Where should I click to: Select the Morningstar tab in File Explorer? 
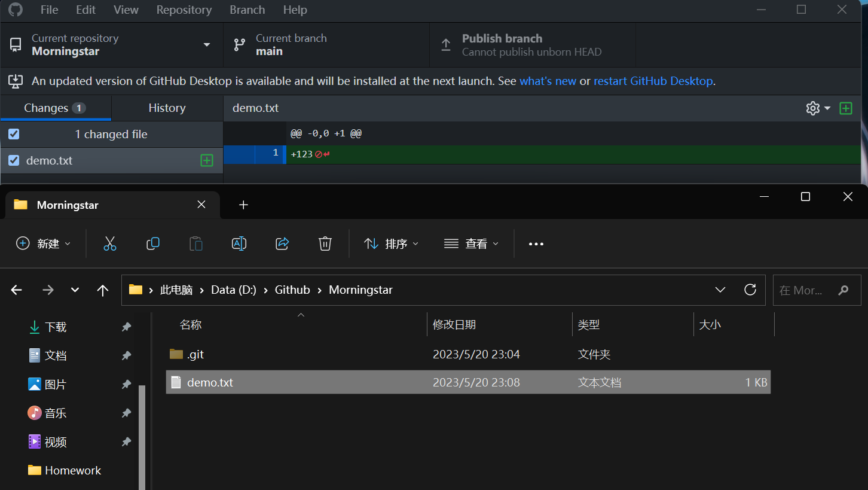pos(112,205)
